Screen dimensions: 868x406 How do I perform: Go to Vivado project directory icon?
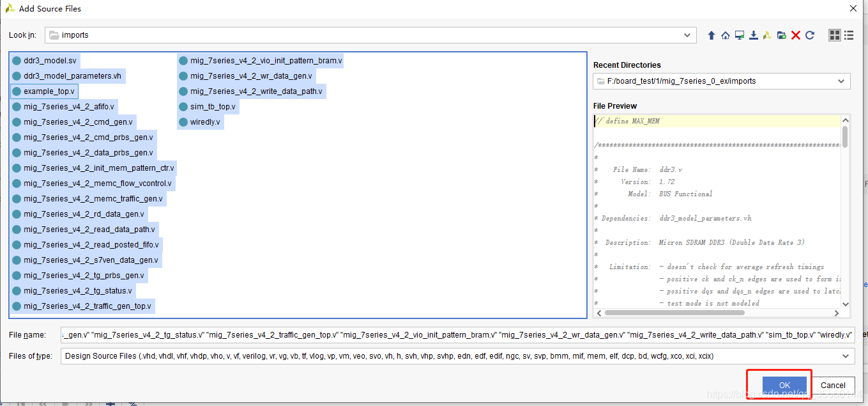[767, 36]
